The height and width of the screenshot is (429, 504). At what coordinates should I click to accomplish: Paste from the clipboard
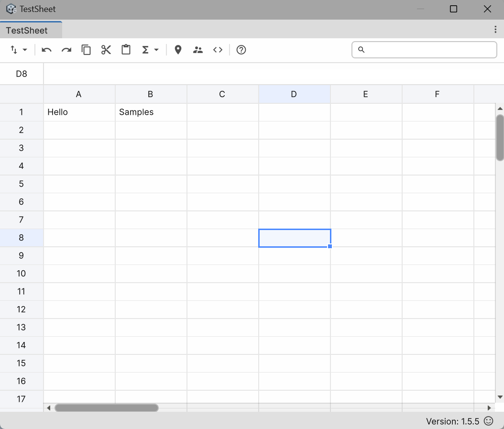click(126, 50)
